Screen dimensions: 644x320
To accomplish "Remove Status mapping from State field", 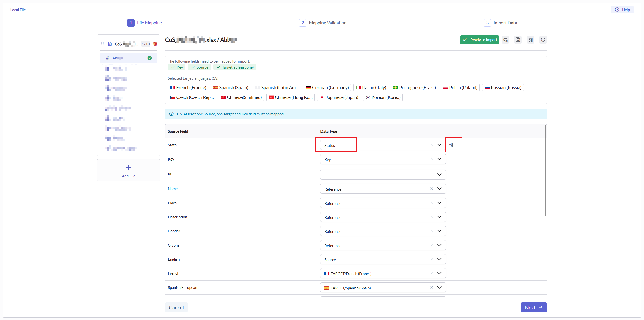I will pyautogui.click(x=432, y=145).
